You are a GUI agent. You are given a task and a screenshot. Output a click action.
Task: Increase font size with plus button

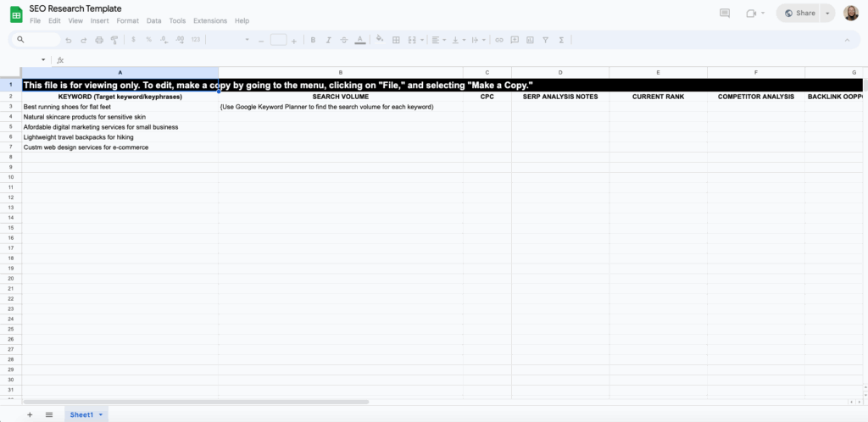point(294,41)
